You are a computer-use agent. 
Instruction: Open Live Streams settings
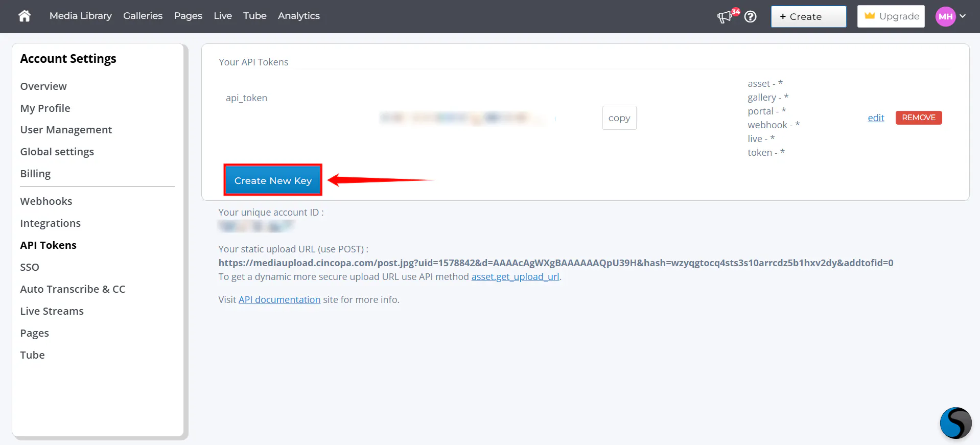[52, 311]
